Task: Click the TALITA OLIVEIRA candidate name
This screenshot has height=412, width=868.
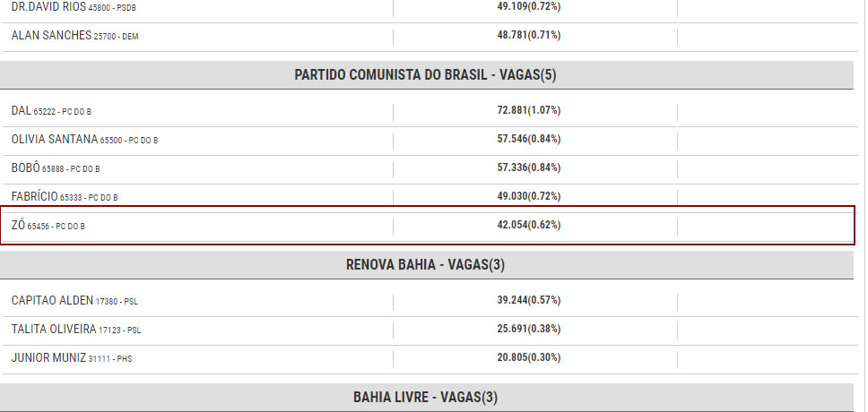Action: click(x=54, y=329)
